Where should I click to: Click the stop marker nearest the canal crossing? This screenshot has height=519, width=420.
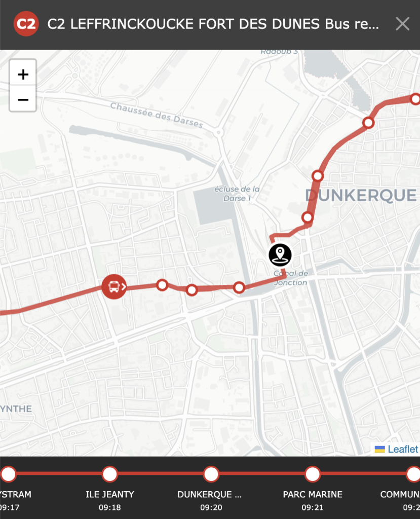(x=239, y=288)
